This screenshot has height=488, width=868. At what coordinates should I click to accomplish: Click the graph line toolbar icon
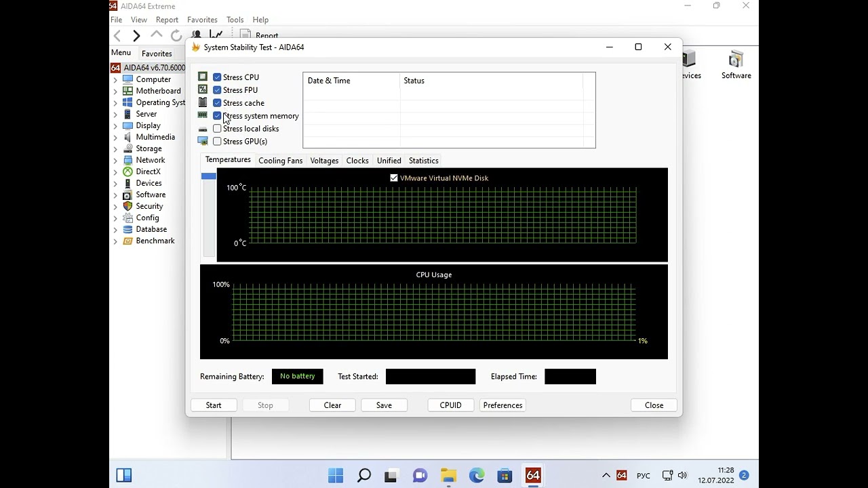pos(216,35)
